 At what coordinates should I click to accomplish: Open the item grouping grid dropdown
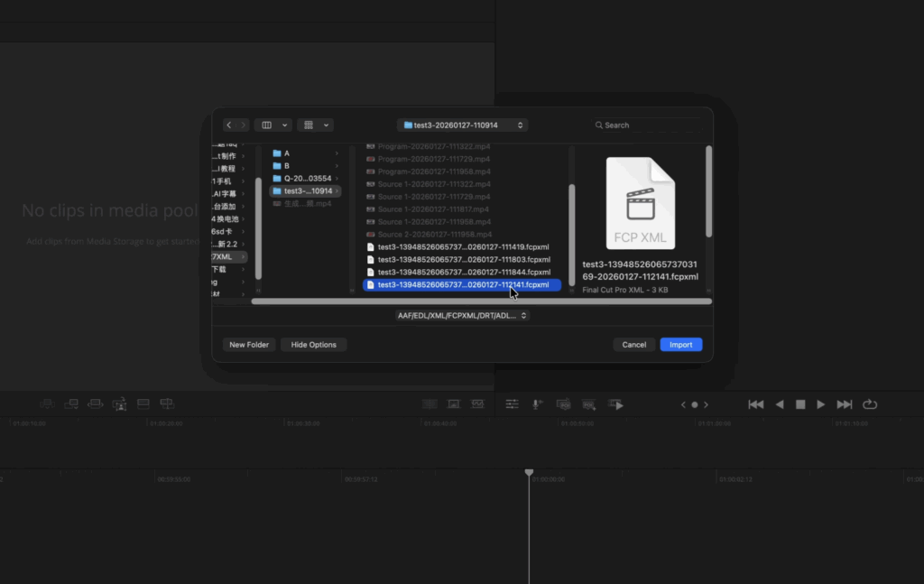[x=314, y=125]
